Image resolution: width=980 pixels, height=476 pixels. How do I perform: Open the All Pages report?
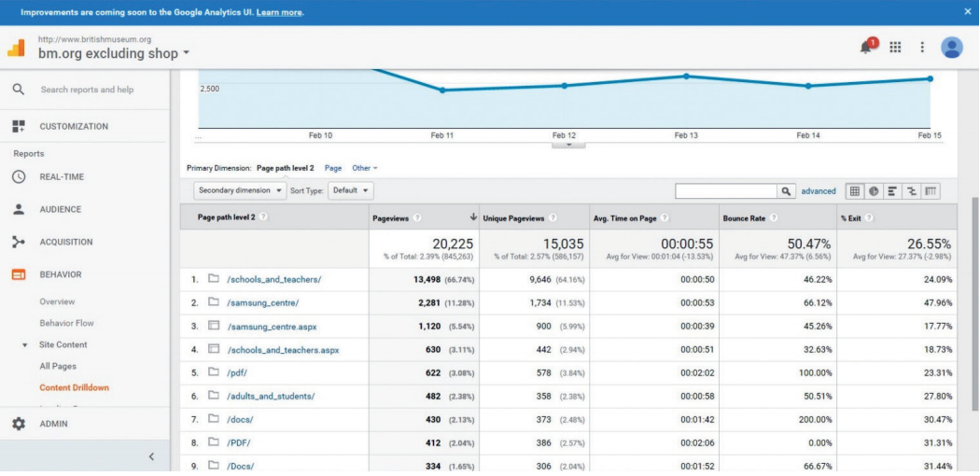click(x=58, y=366)
